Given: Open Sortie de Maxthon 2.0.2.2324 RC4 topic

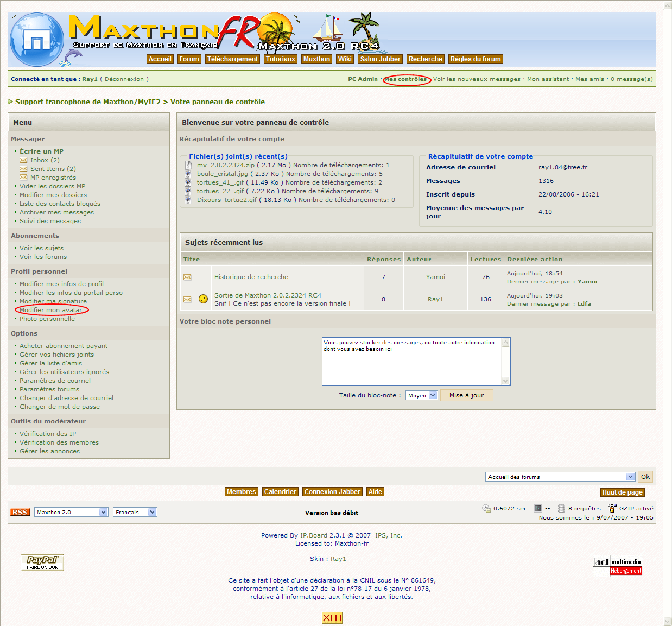Looking at the screenshot, I should click(x=268, y=295).
